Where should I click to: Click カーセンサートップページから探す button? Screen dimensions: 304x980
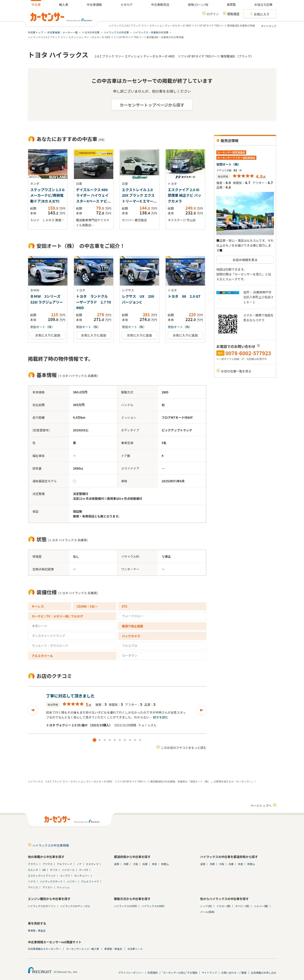coord(152,105)
